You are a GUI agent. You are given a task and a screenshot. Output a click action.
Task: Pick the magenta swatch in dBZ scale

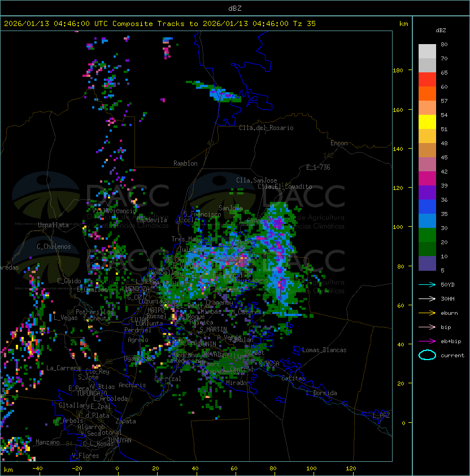point(427,179)
